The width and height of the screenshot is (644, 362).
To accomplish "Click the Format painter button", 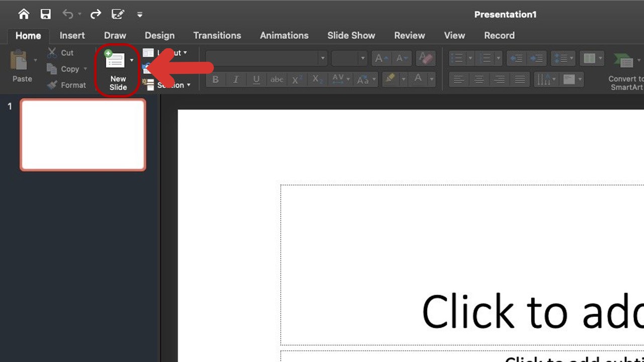I will pos(66,85).
